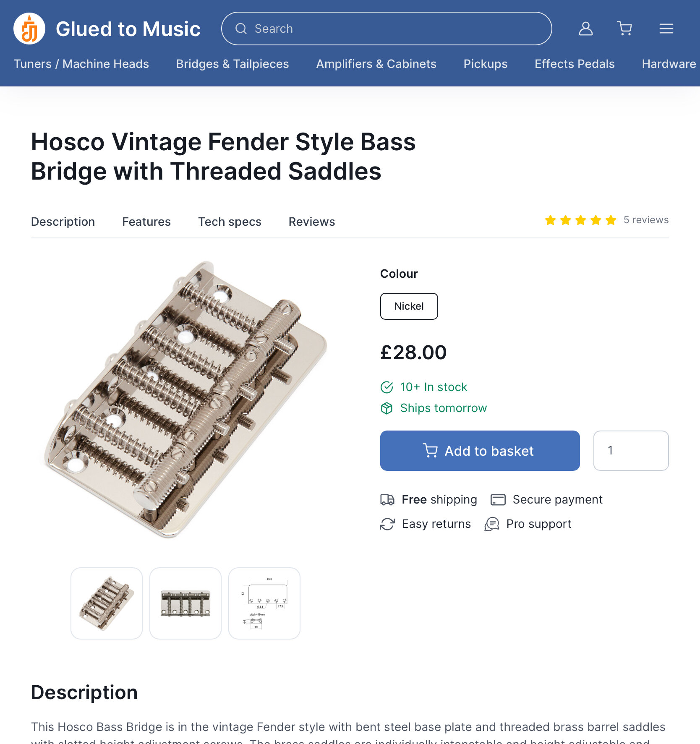Open the user account icon
This screenshot has width=700, height=744.
coord(585,29)
